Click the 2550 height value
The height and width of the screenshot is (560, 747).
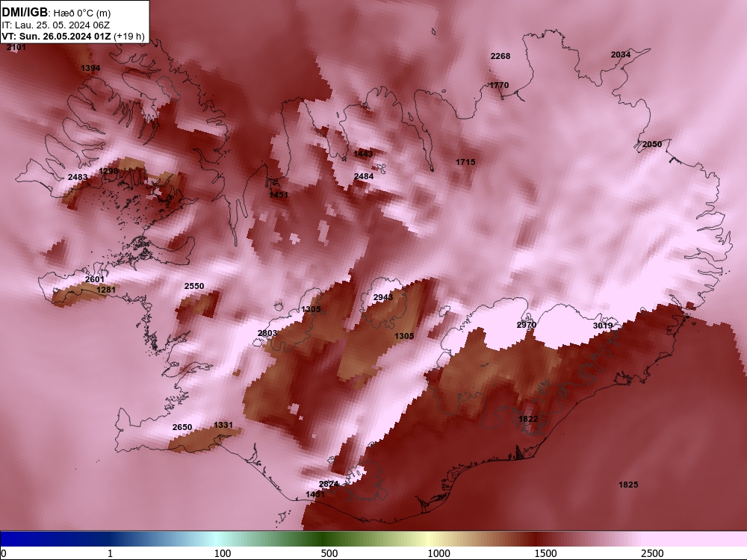pos(194,286)
